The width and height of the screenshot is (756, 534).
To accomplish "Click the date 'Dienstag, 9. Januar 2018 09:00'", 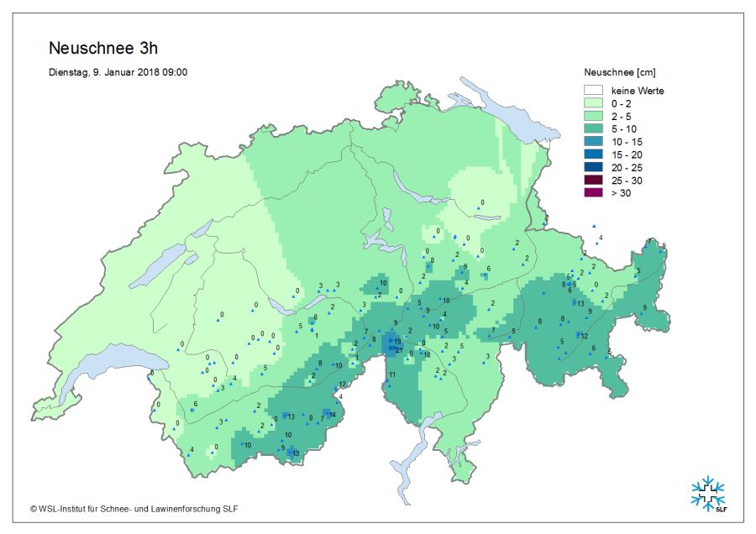I will (118, 72).
